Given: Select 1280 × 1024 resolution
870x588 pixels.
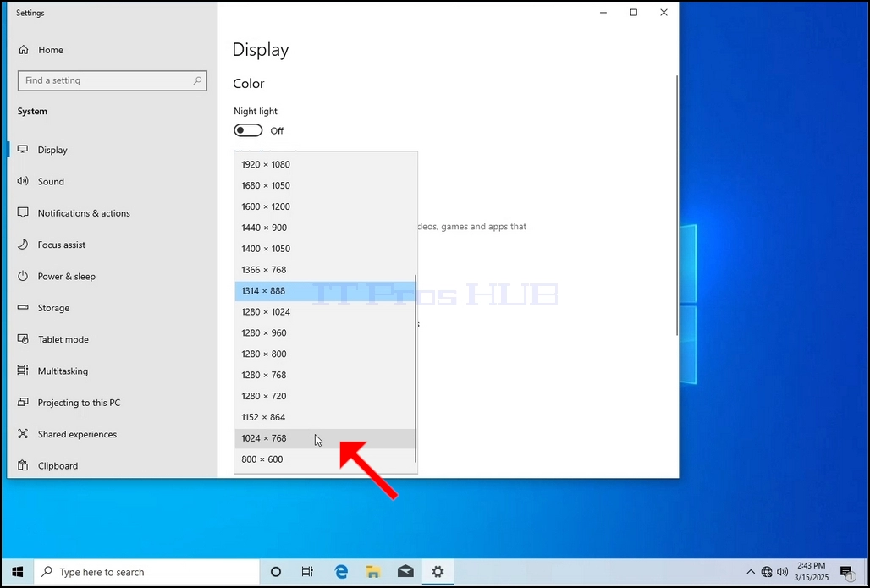Looking at the screenshot, I should [325, 311].
